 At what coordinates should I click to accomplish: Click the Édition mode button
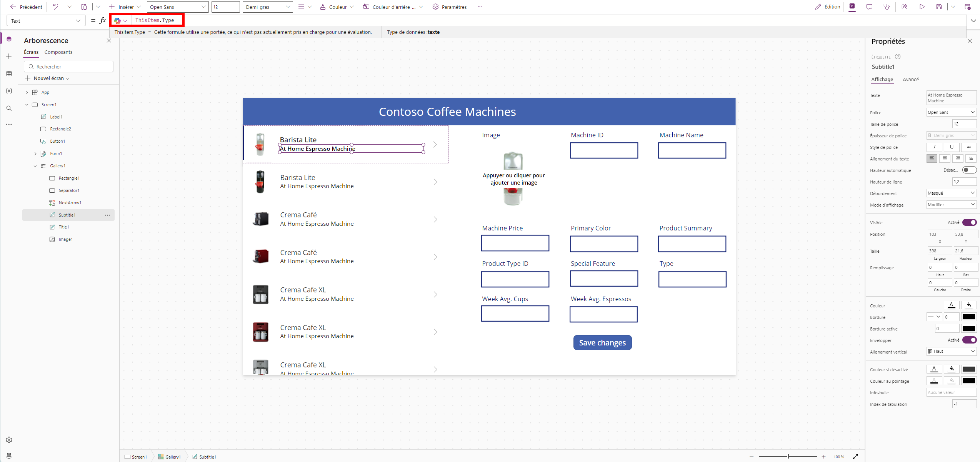coord(828,7)
